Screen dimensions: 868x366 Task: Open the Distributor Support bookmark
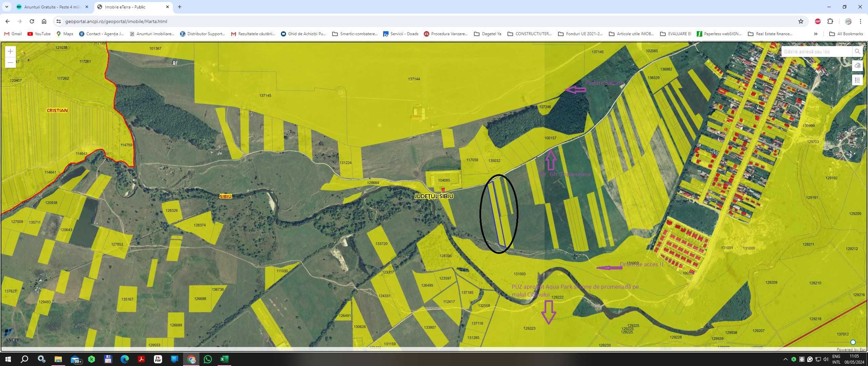pyautogui.click(x=202, y=34)
